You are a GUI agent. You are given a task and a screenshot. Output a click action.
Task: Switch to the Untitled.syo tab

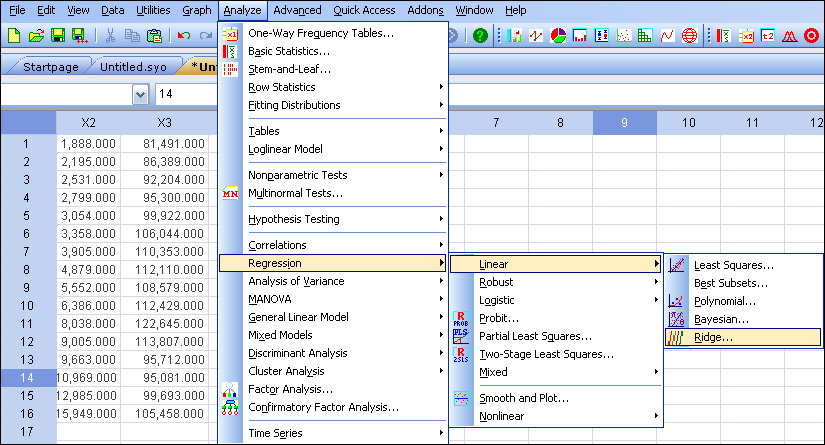click(x=133, y=67)
